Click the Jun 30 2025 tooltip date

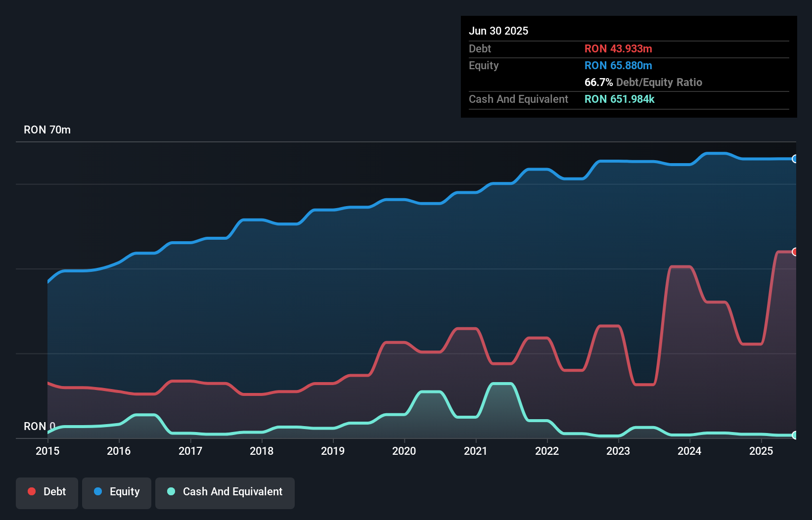tap(498, 31)
